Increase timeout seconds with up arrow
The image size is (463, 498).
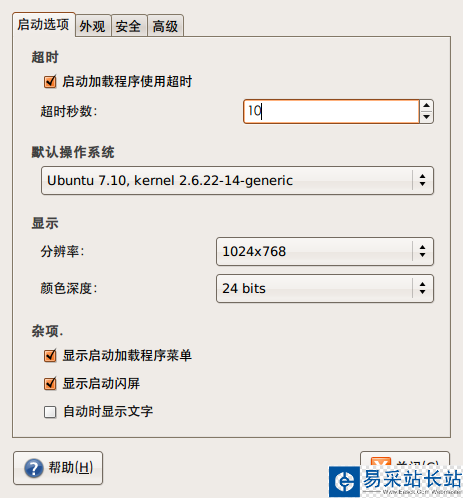pos(426,106)
